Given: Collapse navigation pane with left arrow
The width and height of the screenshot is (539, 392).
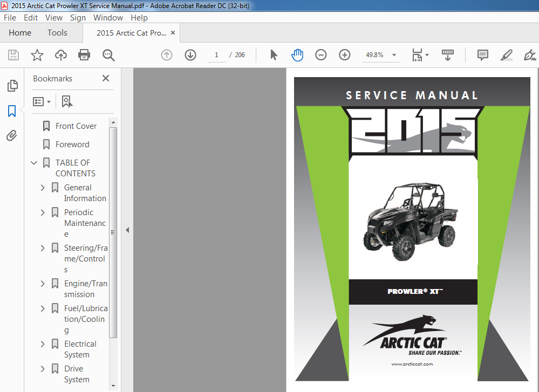Looking at the screenshot, I should point(127,230).
